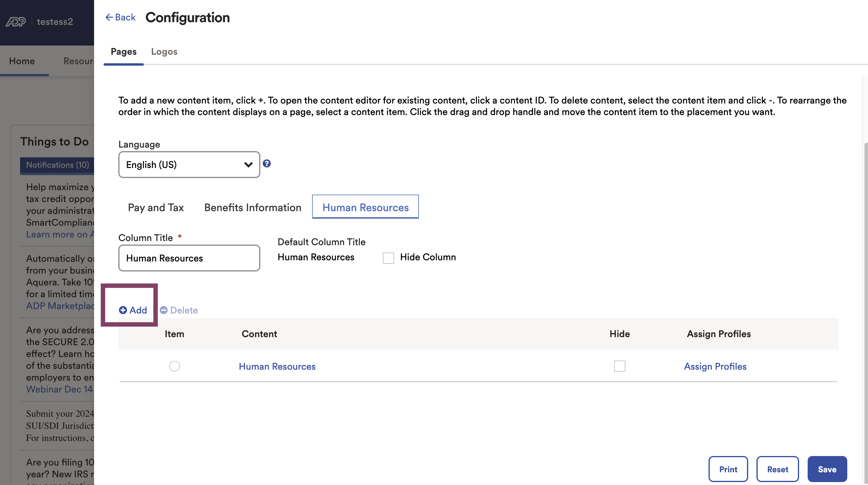Open Assign Profiles link in row
Image resolution: width=868 pixels, height=485 pixels.
tap(715, 366)
